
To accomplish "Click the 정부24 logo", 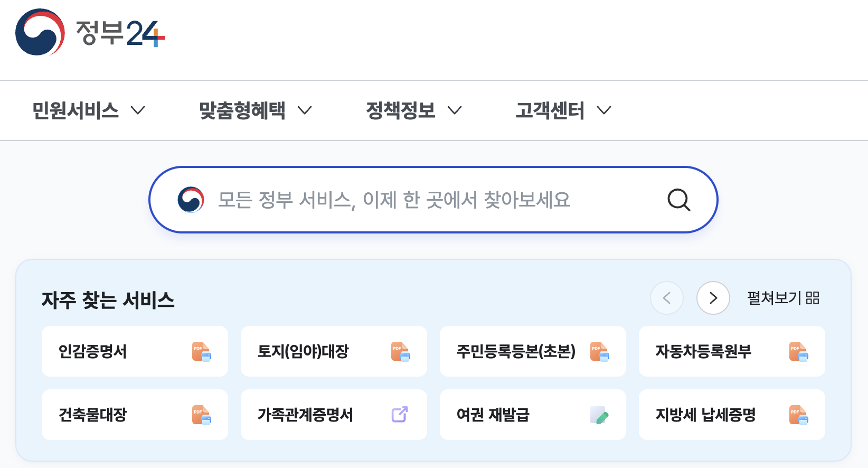I will (x=90, y=32).
